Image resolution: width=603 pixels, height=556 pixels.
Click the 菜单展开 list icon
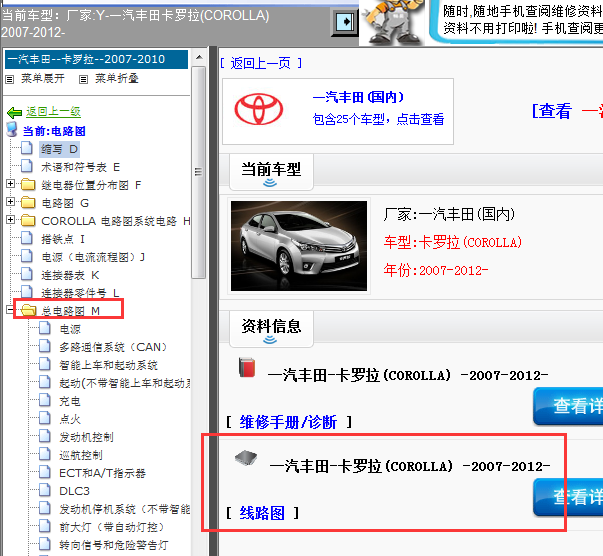click(x=10, y=79)
